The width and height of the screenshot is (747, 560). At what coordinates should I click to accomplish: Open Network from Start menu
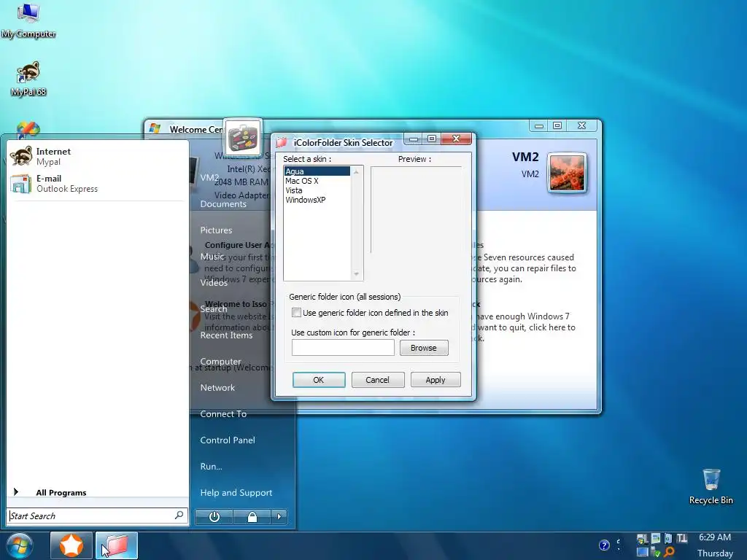click(217, 388)
